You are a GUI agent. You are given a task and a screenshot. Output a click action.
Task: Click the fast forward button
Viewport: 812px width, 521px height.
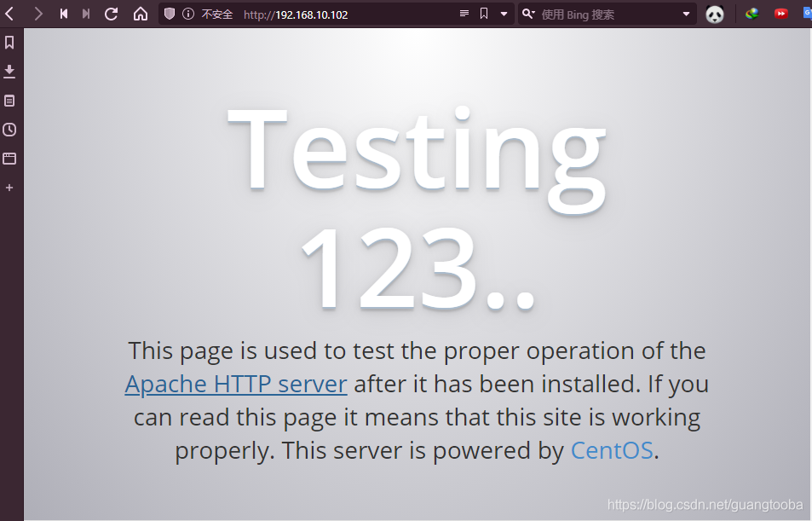point(86,14)
